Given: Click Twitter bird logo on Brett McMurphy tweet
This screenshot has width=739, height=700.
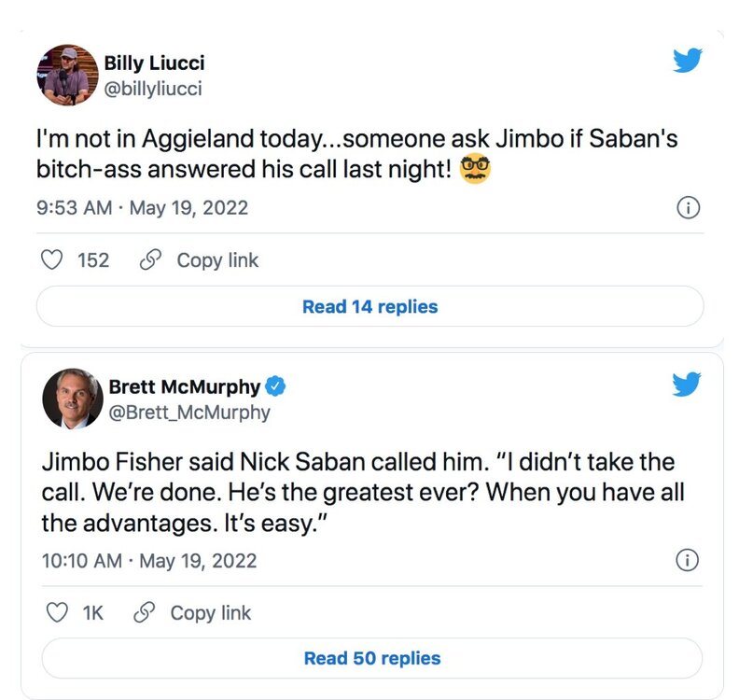Looking at the screenshot, I should 687,384.
